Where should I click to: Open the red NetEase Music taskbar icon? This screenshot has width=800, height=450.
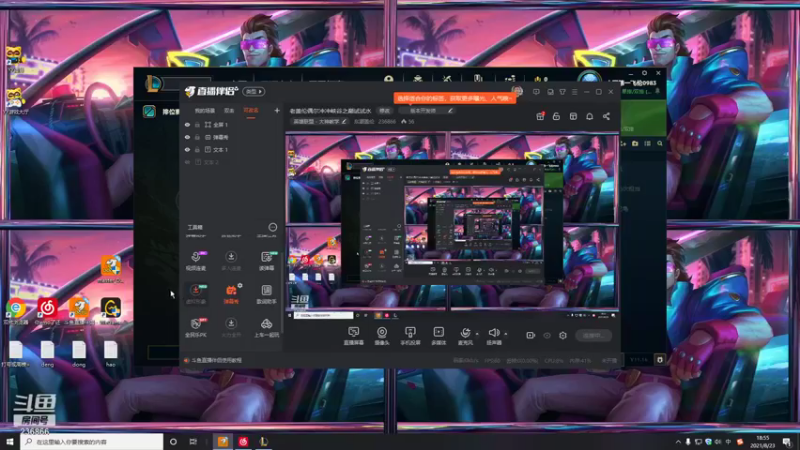coord(243,441)
